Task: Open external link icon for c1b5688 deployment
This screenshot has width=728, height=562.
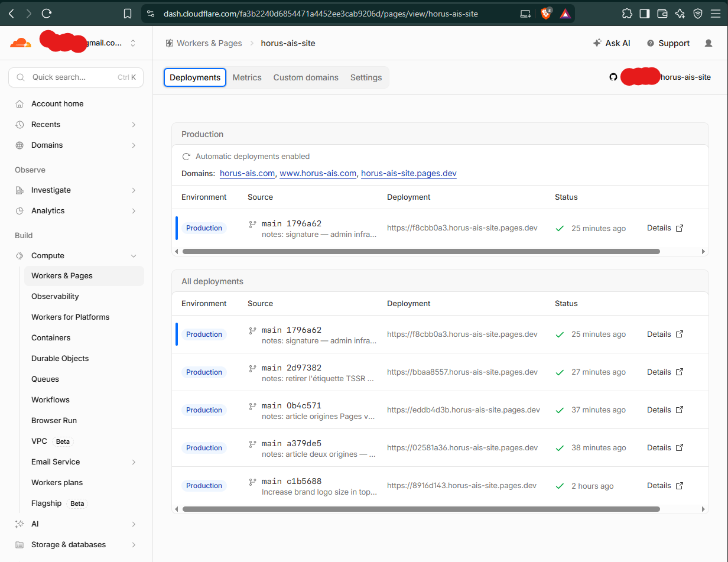Action: 680,485
